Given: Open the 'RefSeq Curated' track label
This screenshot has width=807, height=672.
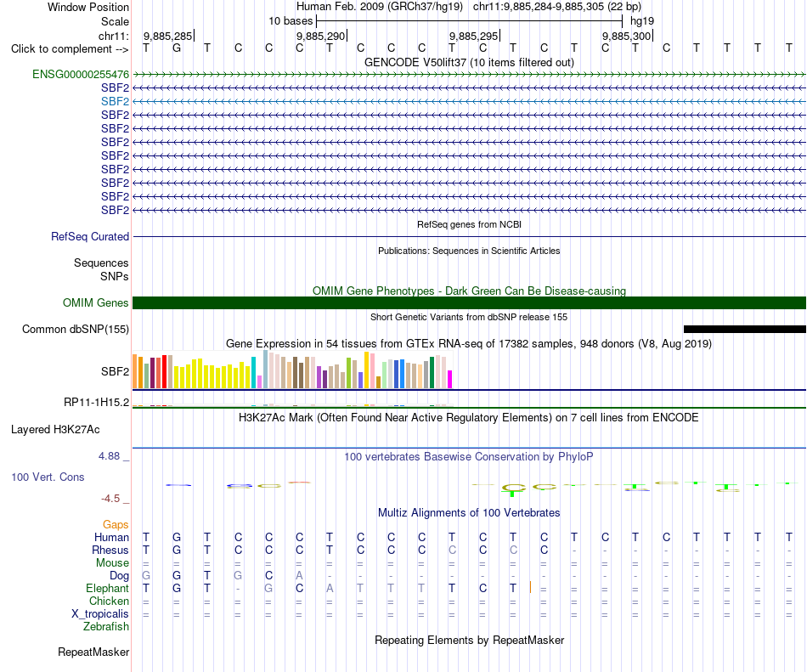Looking at the screenshot, I should point(89,237).
